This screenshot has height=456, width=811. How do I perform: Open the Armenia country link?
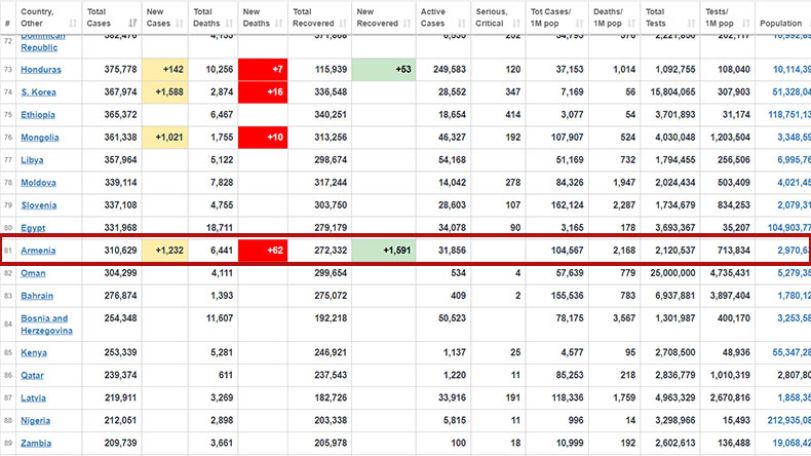point(38,250)
